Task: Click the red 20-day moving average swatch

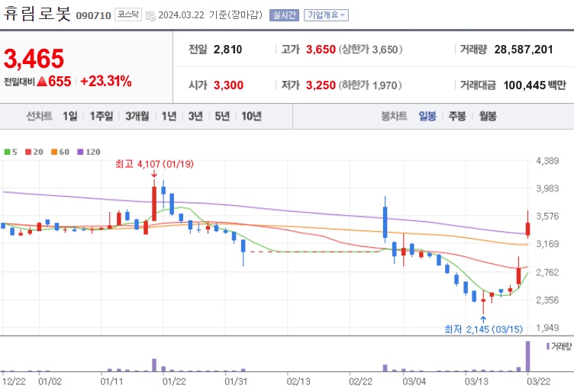Action: (x=28, y=152)
